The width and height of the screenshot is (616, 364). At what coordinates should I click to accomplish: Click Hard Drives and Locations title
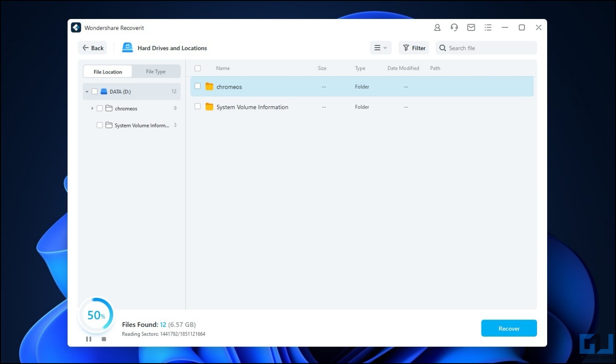pos(172,48)
